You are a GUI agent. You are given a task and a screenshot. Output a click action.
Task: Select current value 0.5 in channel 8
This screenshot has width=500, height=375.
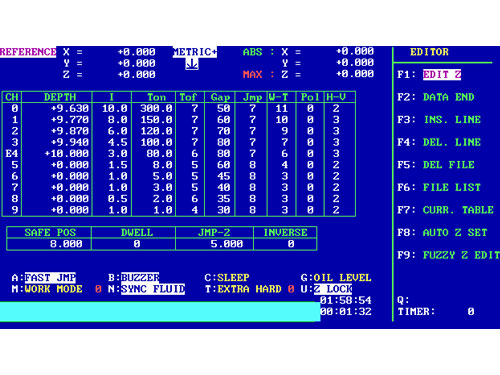coord(118,199)
